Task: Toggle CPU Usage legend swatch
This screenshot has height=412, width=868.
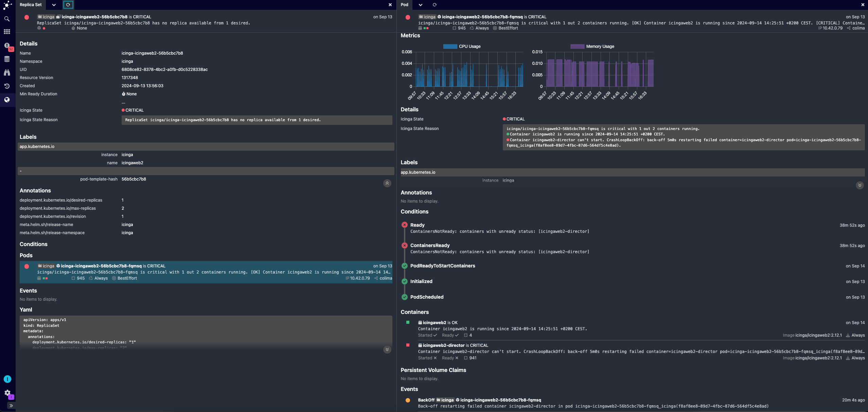Action: pyautogui.click(x=450, y=46)
